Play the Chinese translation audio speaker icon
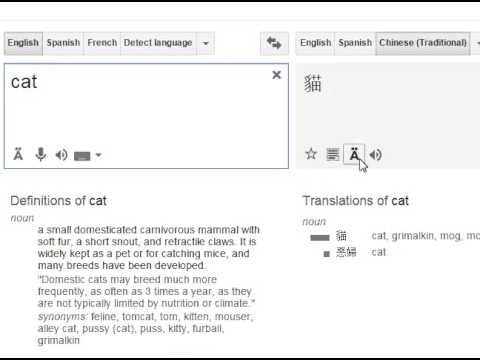 point(376,155)
